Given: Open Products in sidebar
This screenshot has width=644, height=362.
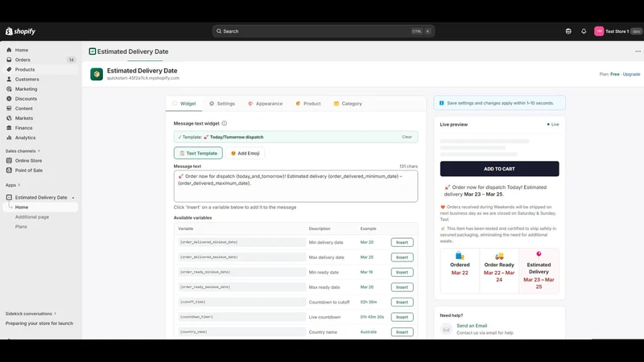Looking at the screenshot, I should [25, 70].
